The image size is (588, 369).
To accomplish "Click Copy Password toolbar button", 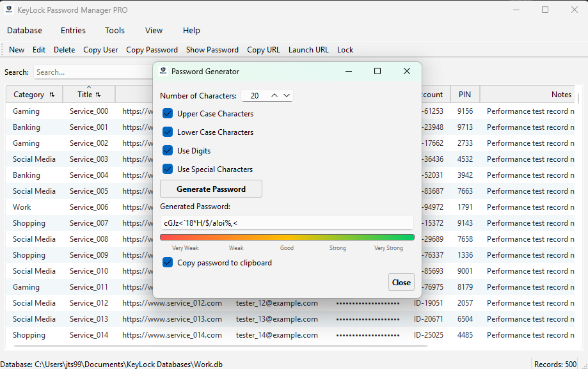I will pyautogui.click(x=152, y=50).
